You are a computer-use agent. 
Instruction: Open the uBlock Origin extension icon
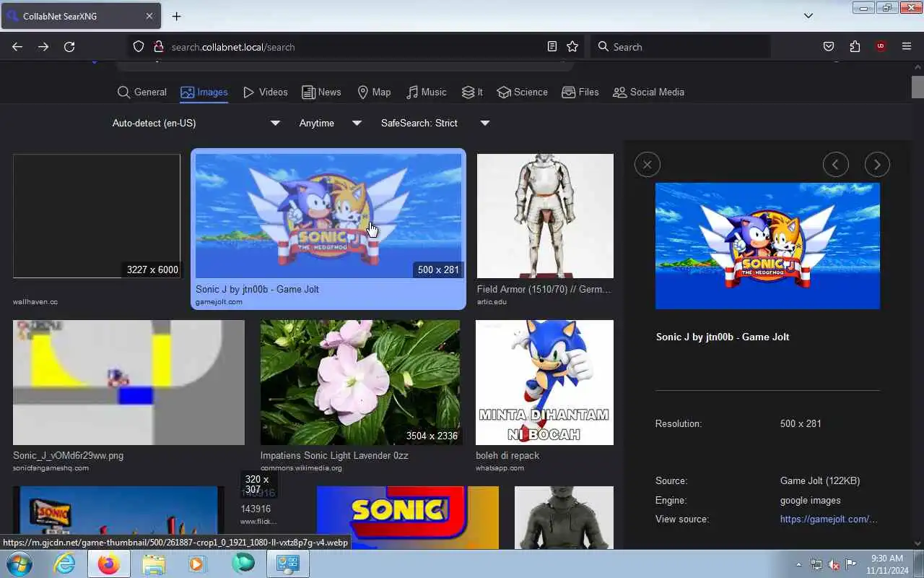[881, 47]
